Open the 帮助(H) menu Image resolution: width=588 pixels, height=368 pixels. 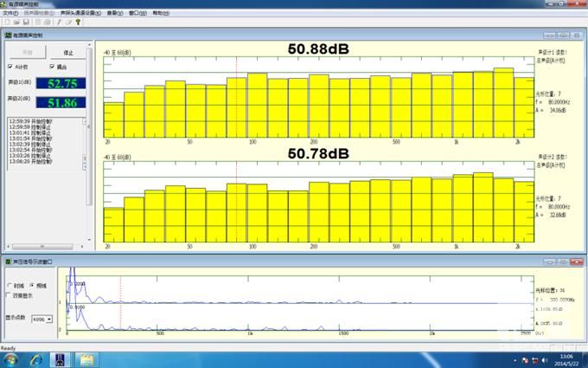pos(161,13)
